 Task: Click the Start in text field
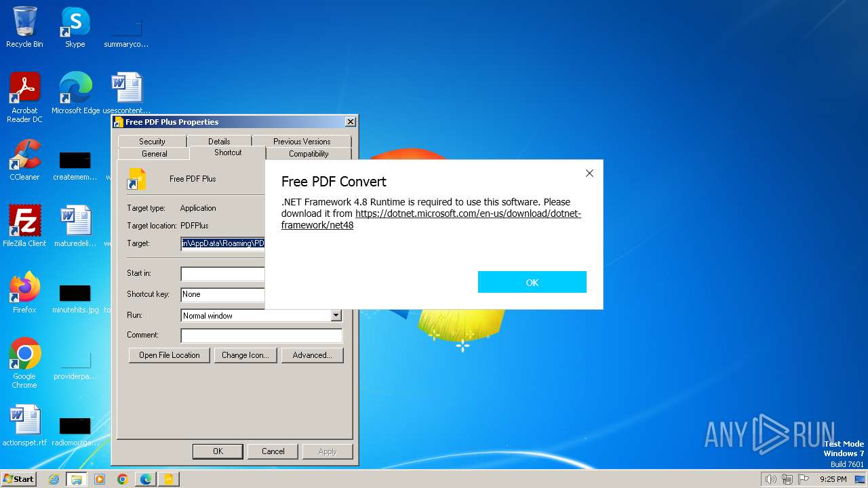(223, 273)
